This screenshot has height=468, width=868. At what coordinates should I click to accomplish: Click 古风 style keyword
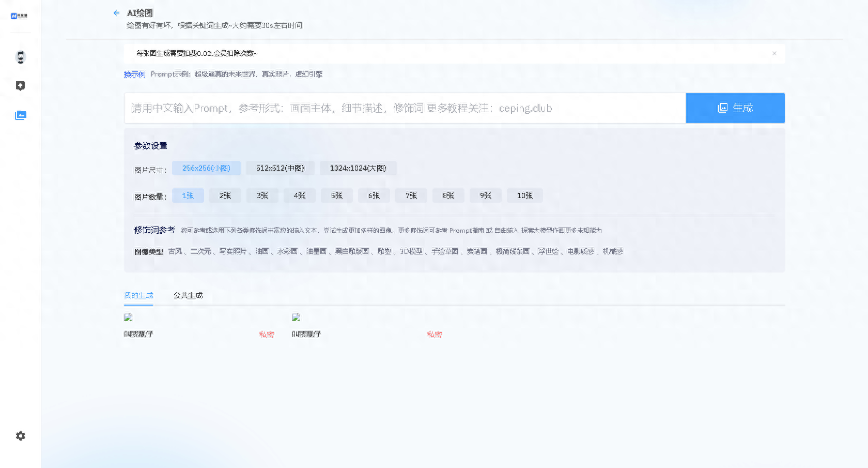click(175, 251)
